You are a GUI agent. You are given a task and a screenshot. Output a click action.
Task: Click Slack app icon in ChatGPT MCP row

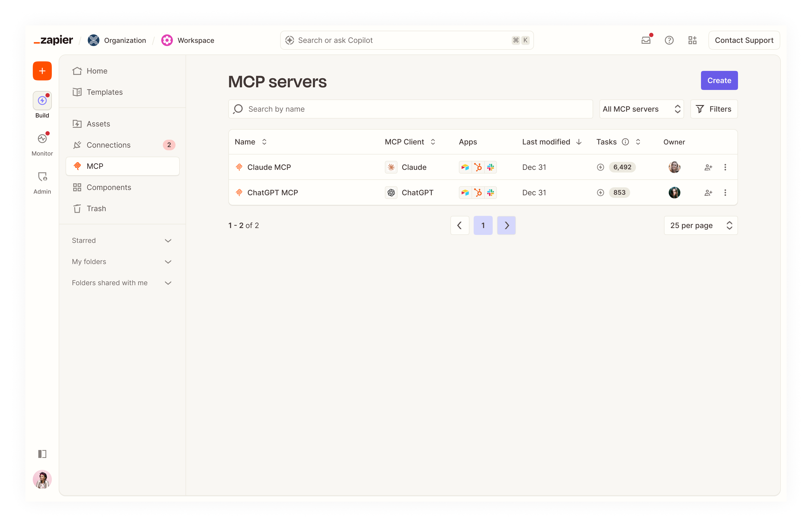click(490, 193)
